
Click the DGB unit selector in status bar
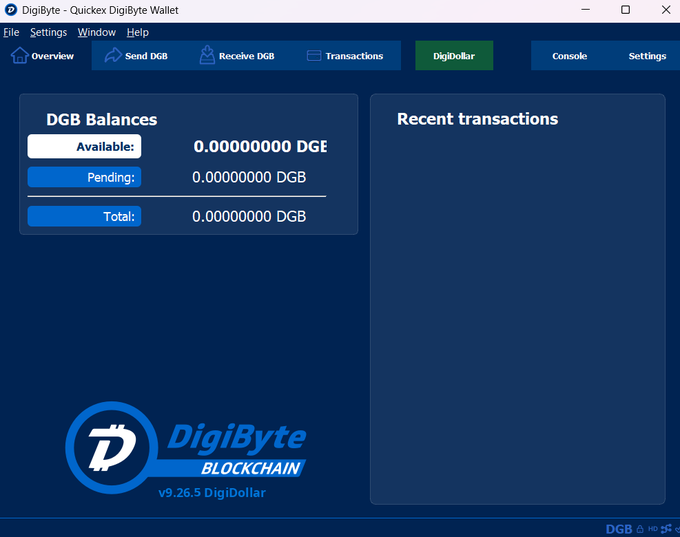pyautogui.click(x=619, y=529)
